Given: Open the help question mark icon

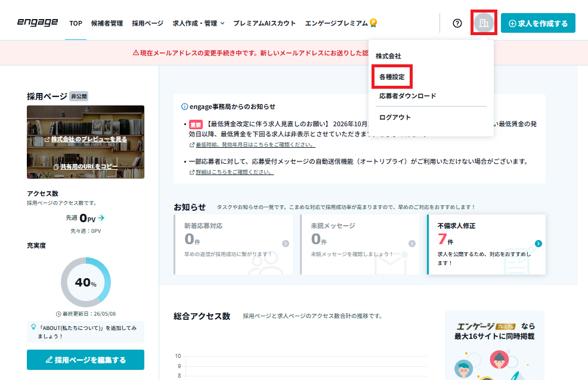Looking at the screenshot, I should pos(457,23).
